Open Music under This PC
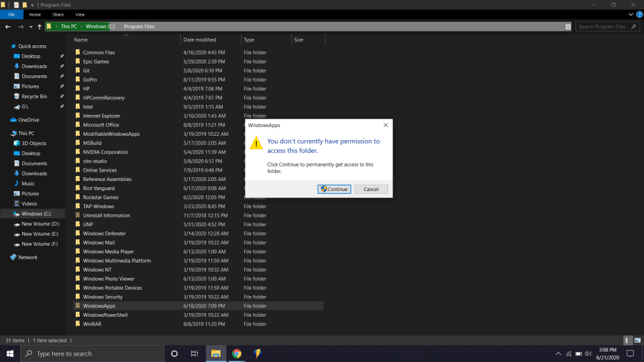The width and height of the screenshot is (644, 362). pyautogui.click(x=28, y=184)
